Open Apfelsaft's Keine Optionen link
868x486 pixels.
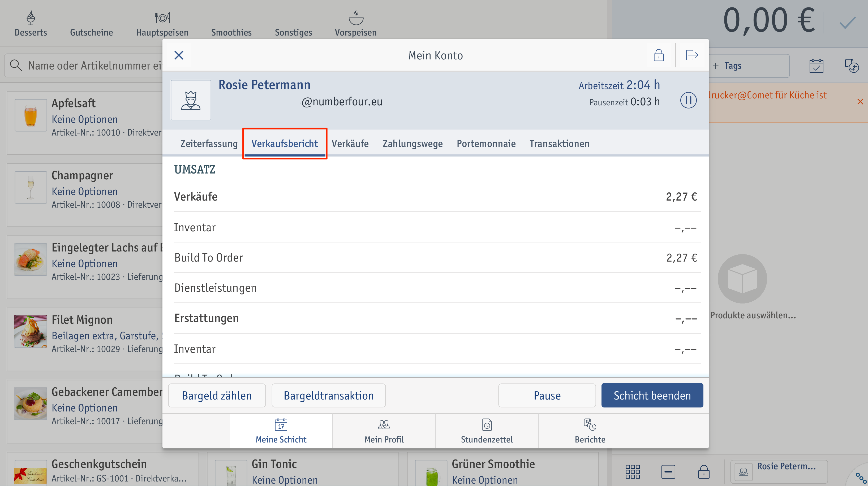[85, 119]
